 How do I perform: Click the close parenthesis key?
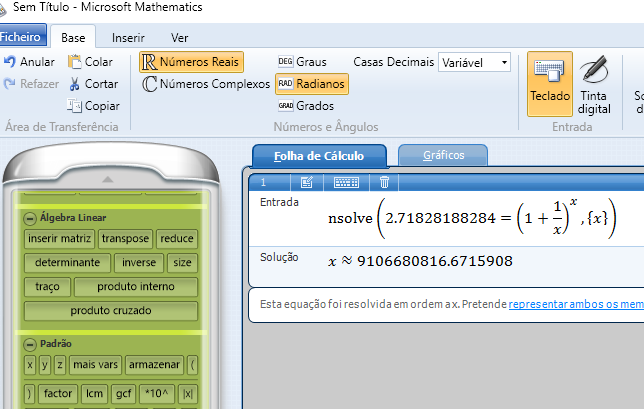click(30, 394)
